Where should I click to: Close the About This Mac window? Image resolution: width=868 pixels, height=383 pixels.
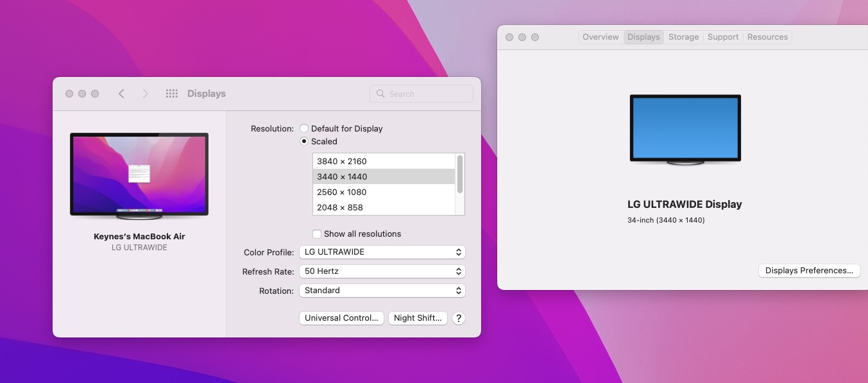click(509, 37)
